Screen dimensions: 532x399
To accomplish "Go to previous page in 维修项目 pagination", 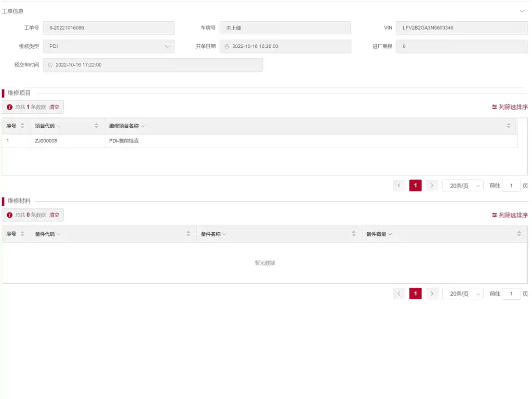I will tap(399, 185).
